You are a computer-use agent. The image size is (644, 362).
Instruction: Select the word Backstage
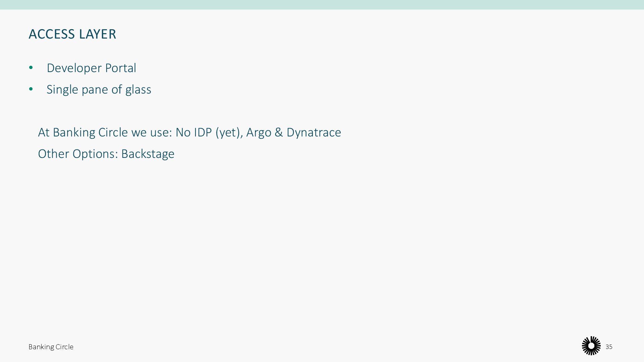pos(148,154)
